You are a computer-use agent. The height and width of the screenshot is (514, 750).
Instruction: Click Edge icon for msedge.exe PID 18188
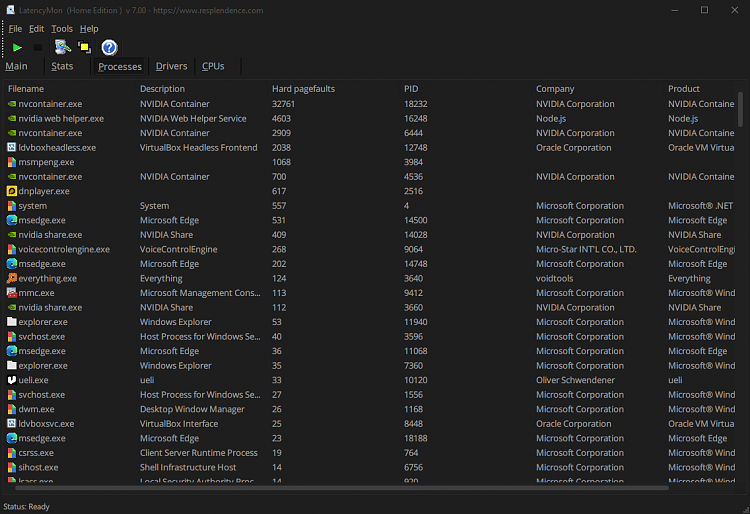(x=11, y=438)
